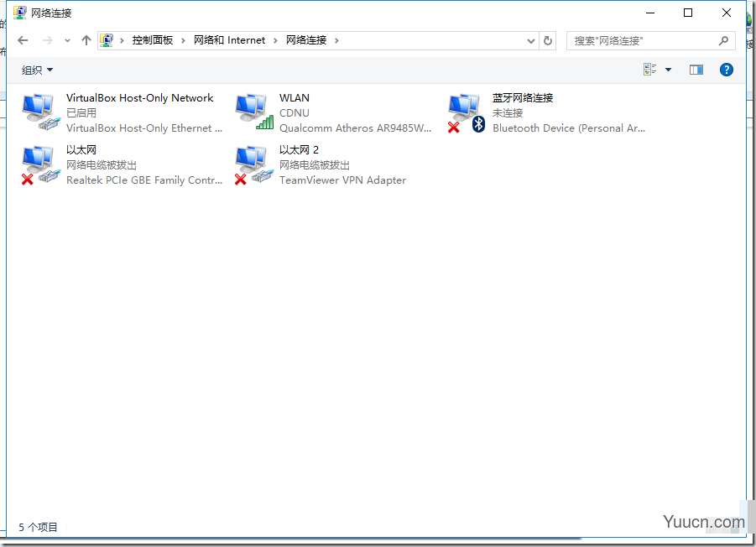Go forward with the right arrow
The height and width of the screenshot is (547, 756).
click(47, 40)
